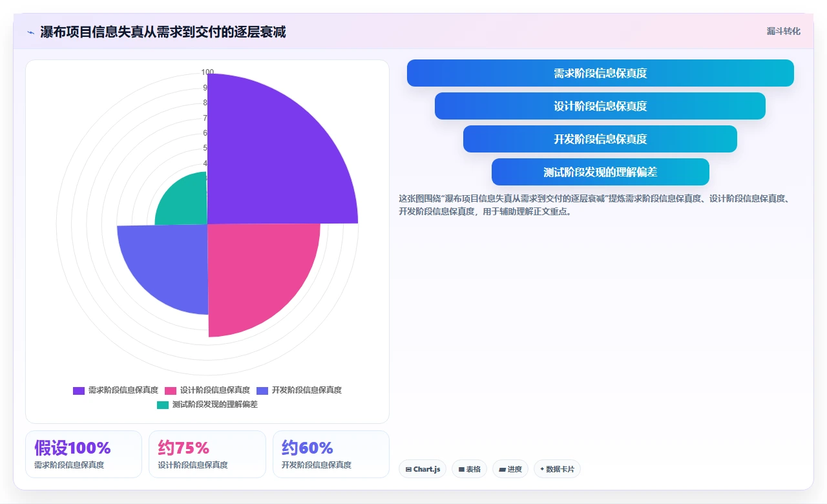Image resolution: width=827 pixels, height=504 pixels.
Task: Click the funnel bar 设计阶段信息保真度
Action: [600, 106]
